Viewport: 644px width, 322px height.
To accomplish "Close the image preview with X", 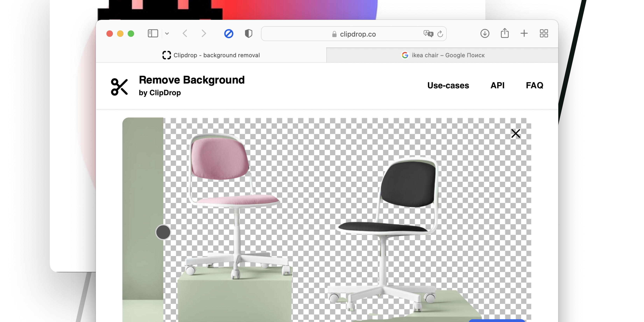I will click(x=515, y=134).
